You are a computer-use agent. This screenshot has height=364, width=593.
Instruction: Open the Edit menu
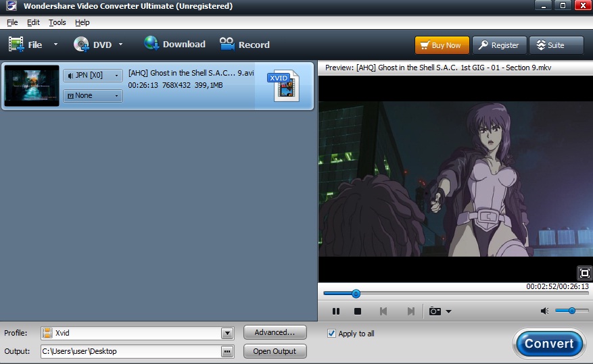point(33,22)
